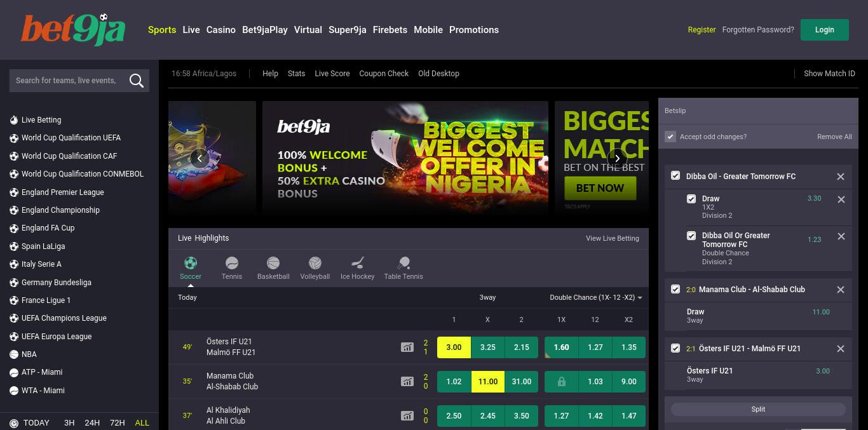Click the green Login button

824,30
